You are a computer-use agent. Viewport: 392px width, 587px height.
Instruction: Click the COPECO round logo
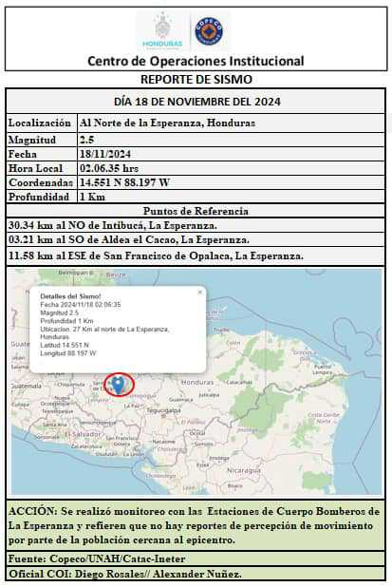(x=210, y=31)
